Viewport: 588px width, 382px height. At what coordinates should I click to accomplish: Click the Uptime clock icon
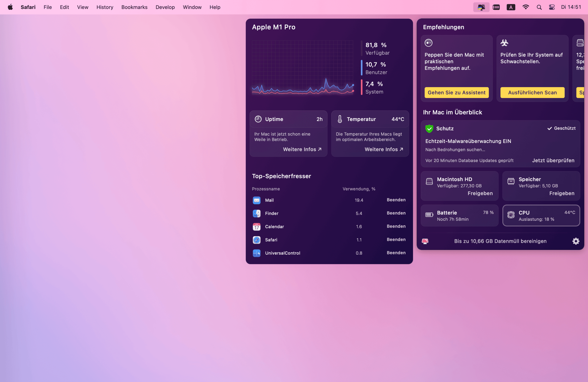coord(258,119)
